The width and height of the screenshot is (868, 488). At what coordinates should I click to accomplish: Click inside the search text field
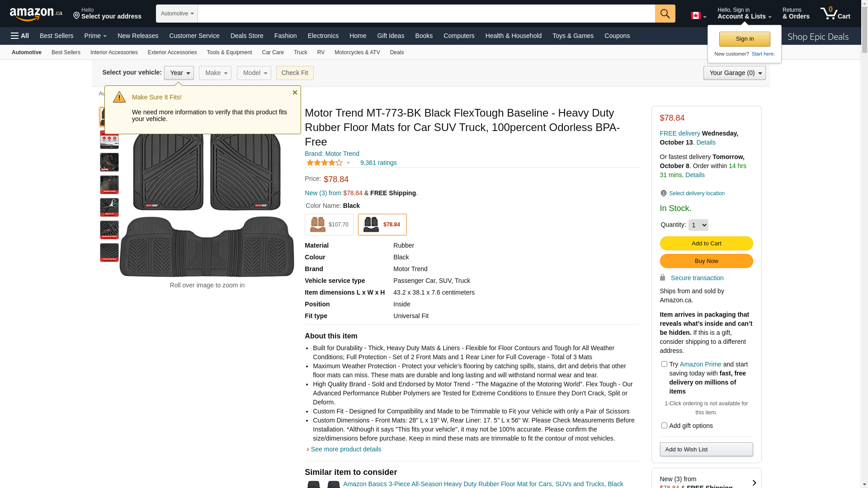pos(426,14)
